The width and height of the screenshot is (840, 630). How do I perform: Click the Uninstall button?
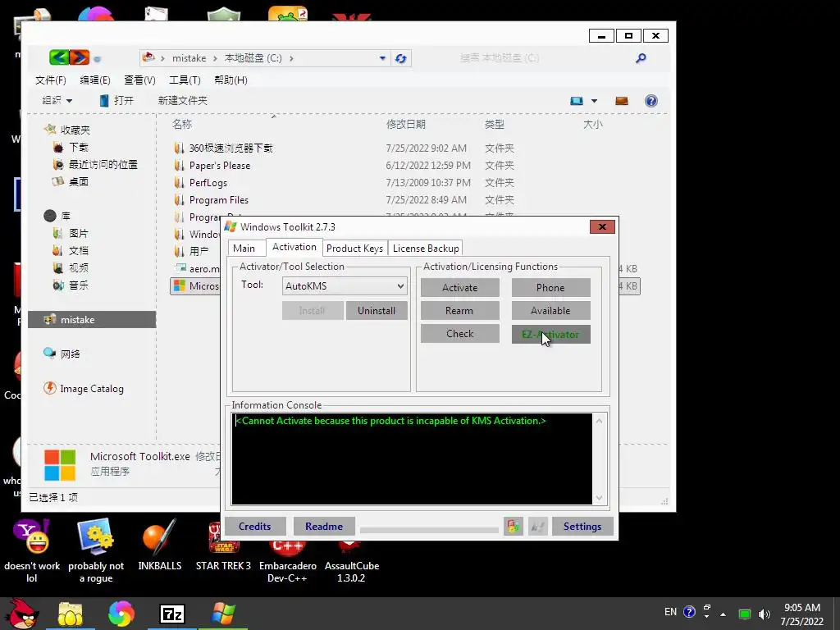pos(377,311)
